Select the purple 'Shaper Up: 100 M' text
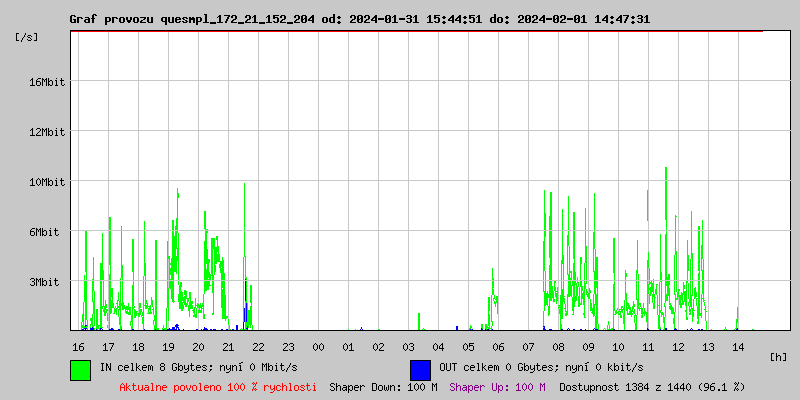800x400 pixels. (x=497, y=386)
